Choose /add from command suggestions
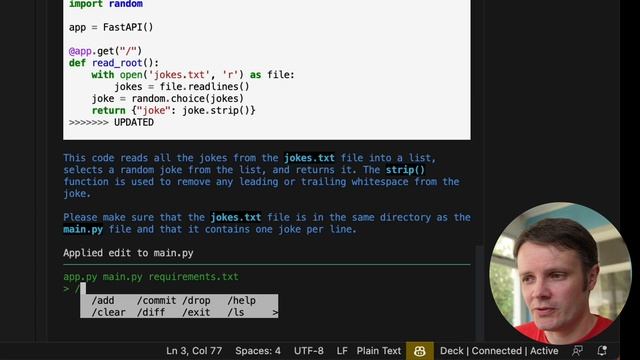Viewport: 640px width, 360px height. 103,300
